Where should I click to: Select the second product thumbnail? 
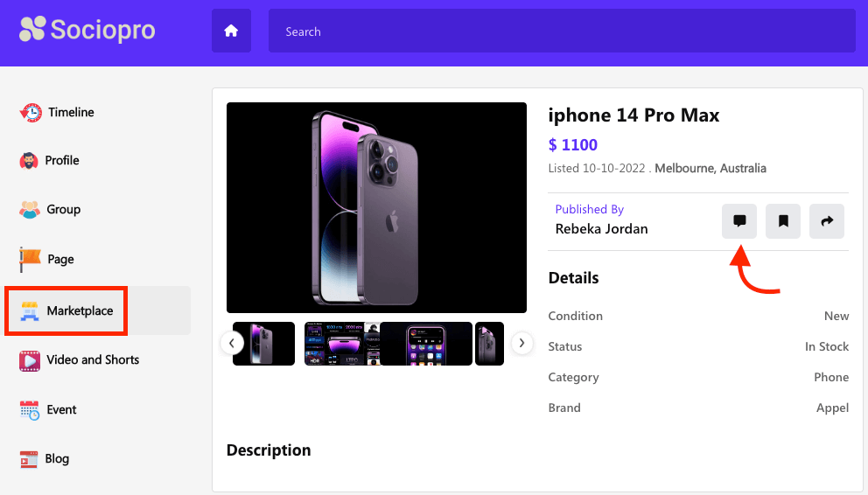341,344
